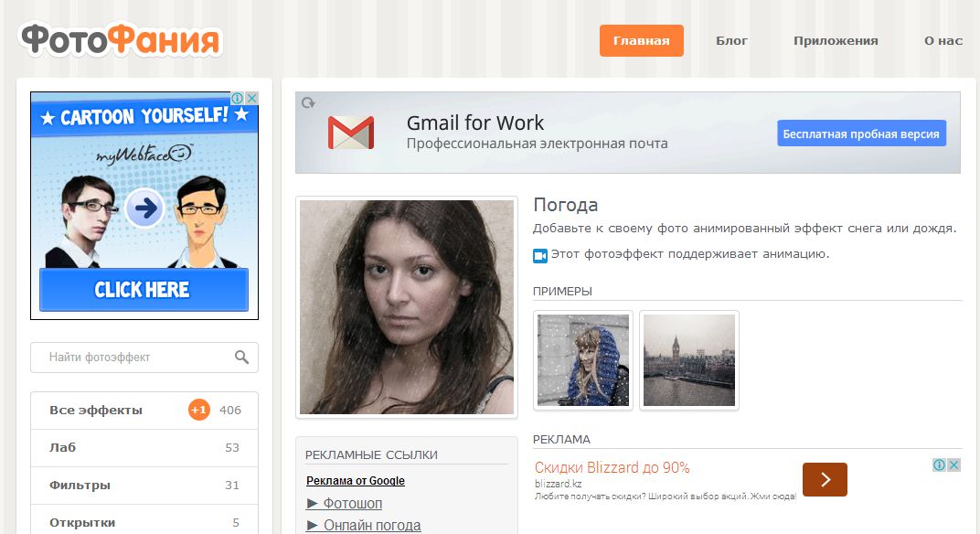Screen dimensions: 980x534
Task: Open the Фильтры category
Action: pyautogui.click(x=144, y=486)
